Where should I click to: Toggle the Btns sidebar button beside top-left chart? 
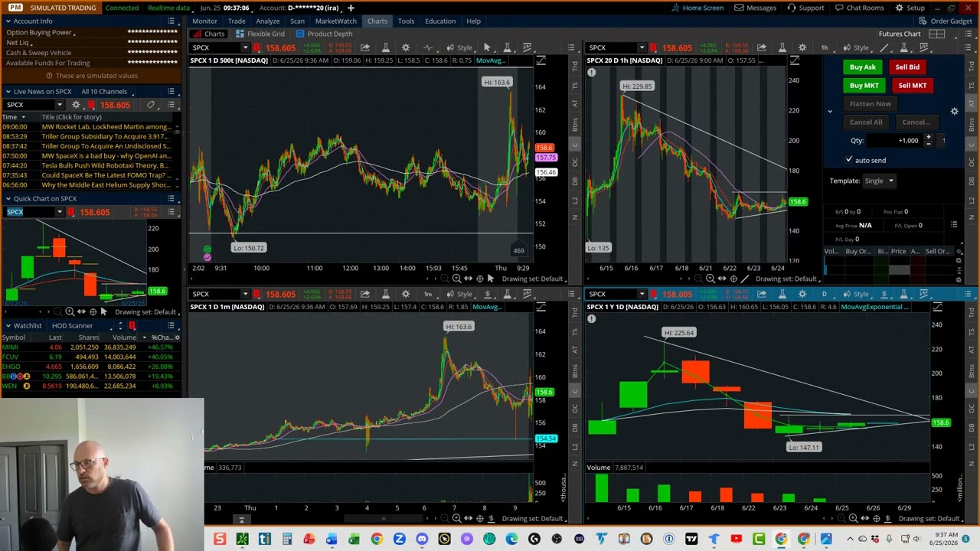coord(575,124)
